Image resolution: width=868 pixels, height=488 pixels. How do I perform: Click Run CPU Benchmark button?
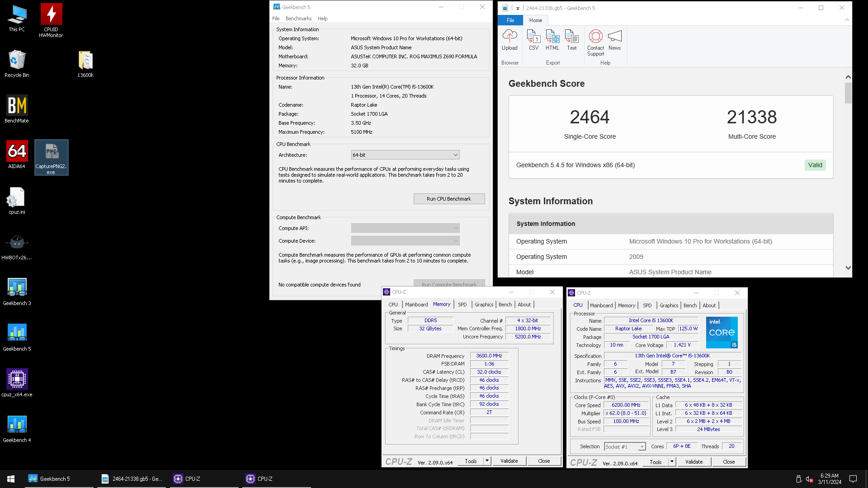pyautogui.click(x=449, y=199)
